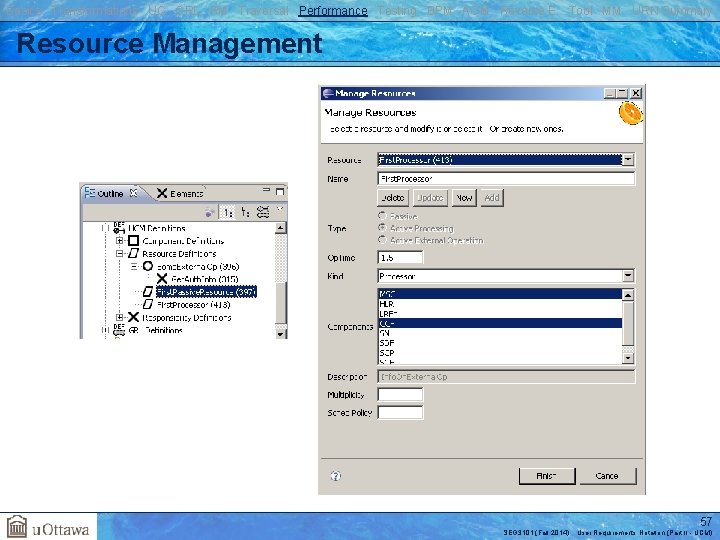This screenshot has height=540, width=720.
Task: Click the Outline tab icon
Action: tap(90, 192)
